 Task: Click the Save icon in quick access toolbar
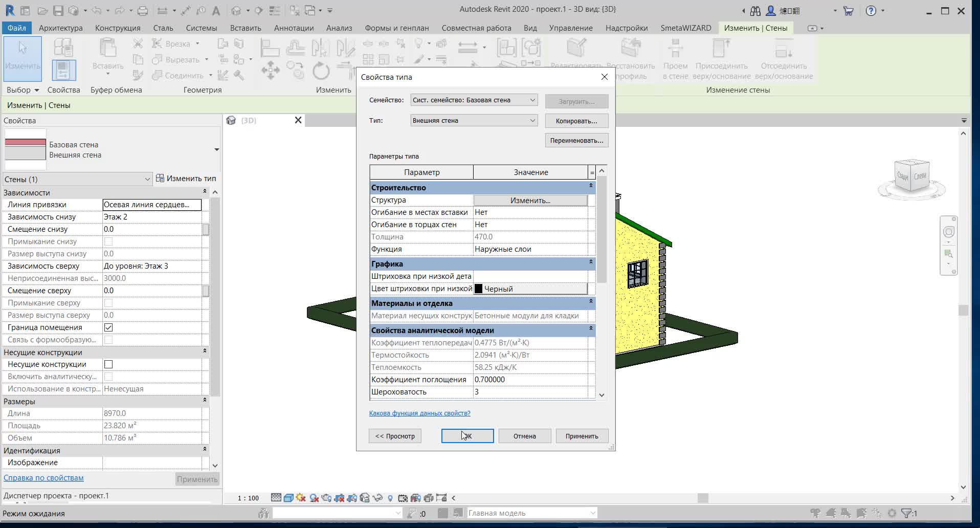click(x=58, y=10)
